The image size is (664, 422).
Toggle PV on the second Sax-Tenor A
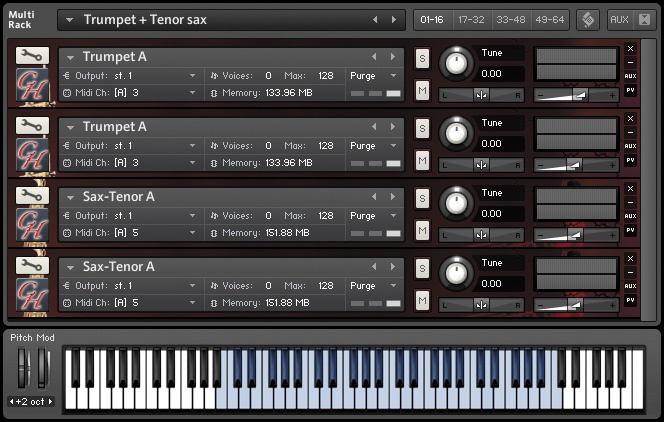pos(631,300)
